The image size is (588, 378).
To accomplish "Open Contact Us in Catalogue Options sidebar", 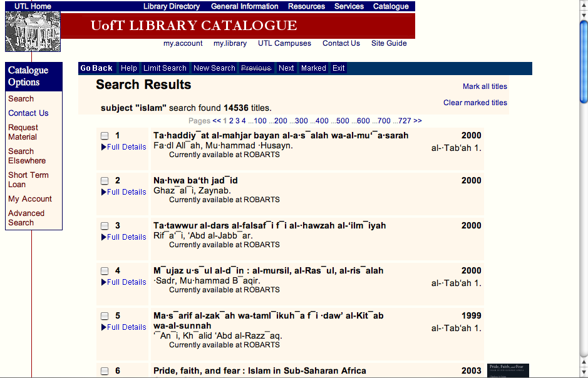I will (28, 113).
